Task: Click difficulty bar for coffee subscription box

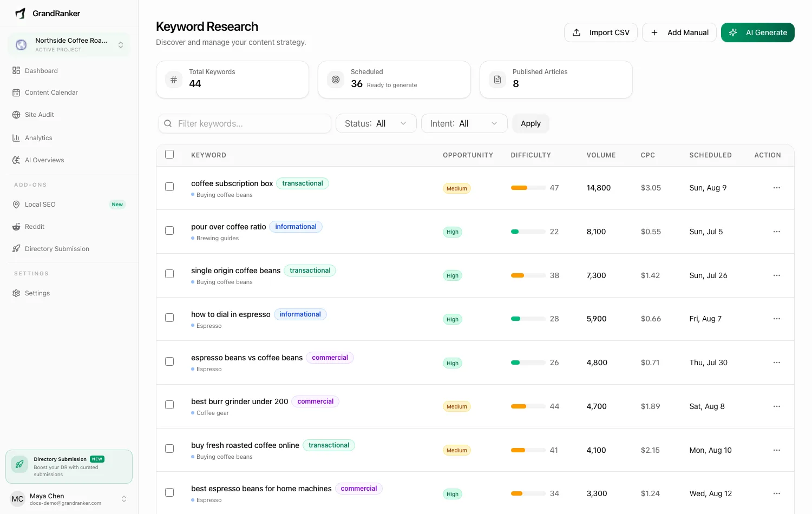Action: [x=528, y=188]
